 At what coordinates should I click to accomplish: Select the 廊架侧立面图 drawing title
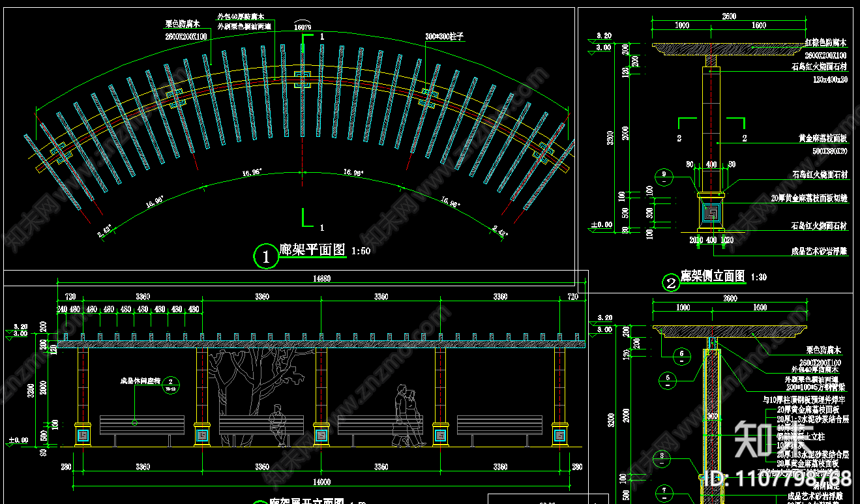pos(713,276)
